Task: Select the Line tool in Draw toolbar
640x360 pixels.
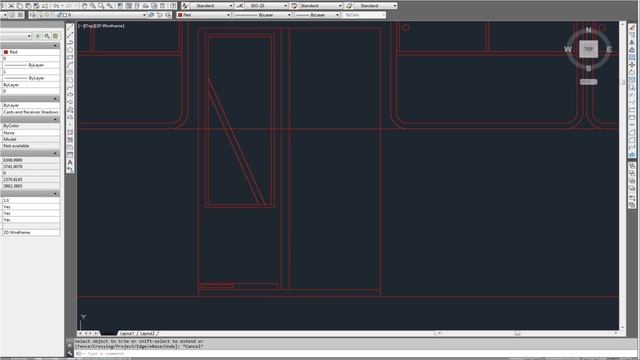Action: pyautogui.click(x=70, y=27)
